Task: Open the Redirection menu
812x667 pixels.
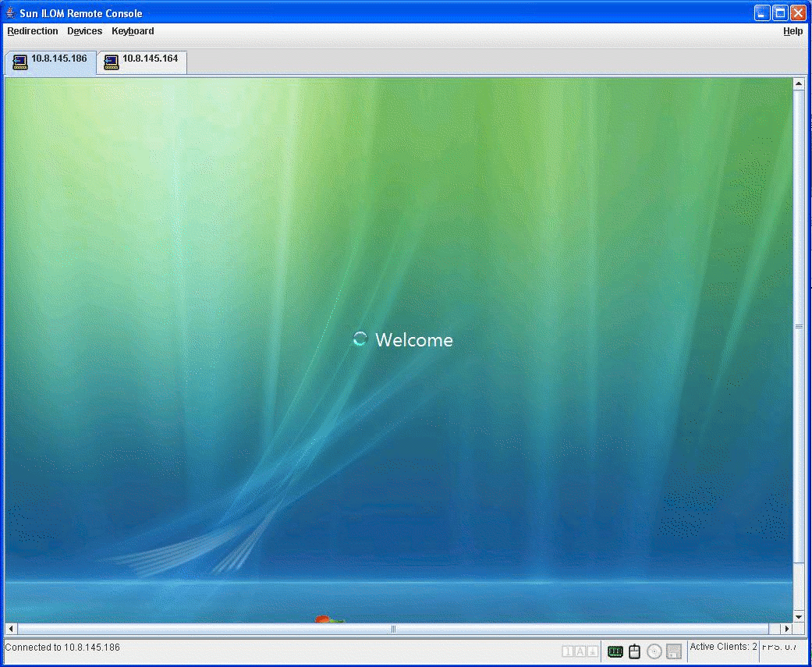Action: 32,31
